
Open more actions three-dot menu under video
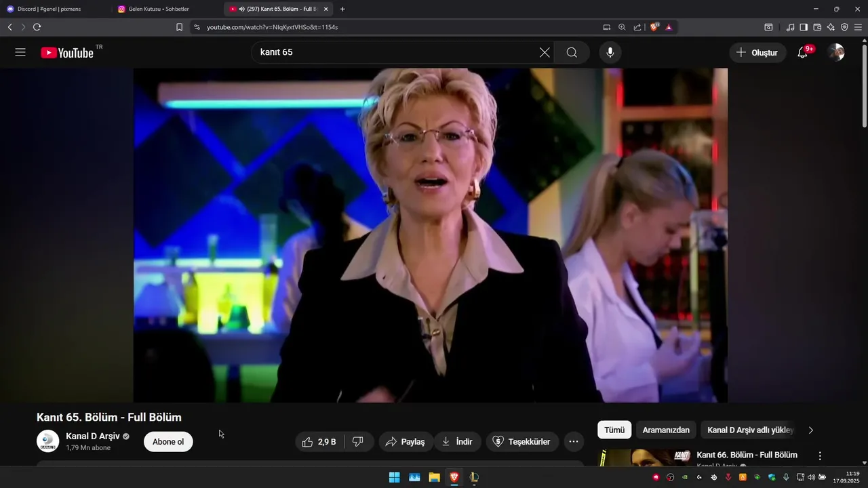[574, 441]
